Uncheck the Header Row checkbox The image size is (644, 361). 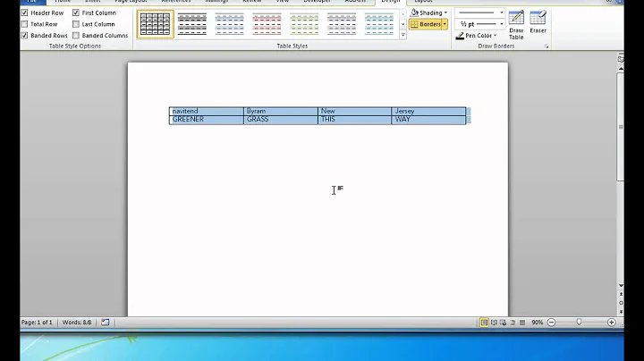pyautogui.click(x=25, y=13)
